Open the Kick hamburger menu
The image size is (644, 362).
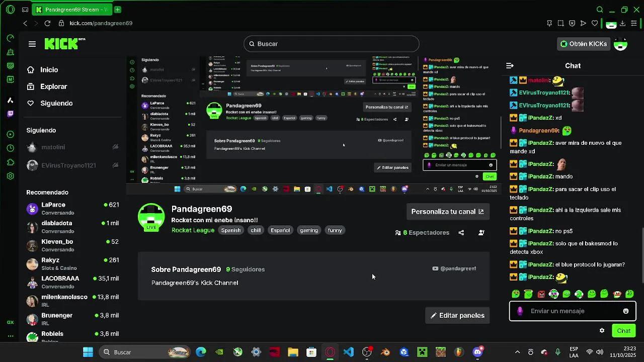pos(32,44)
